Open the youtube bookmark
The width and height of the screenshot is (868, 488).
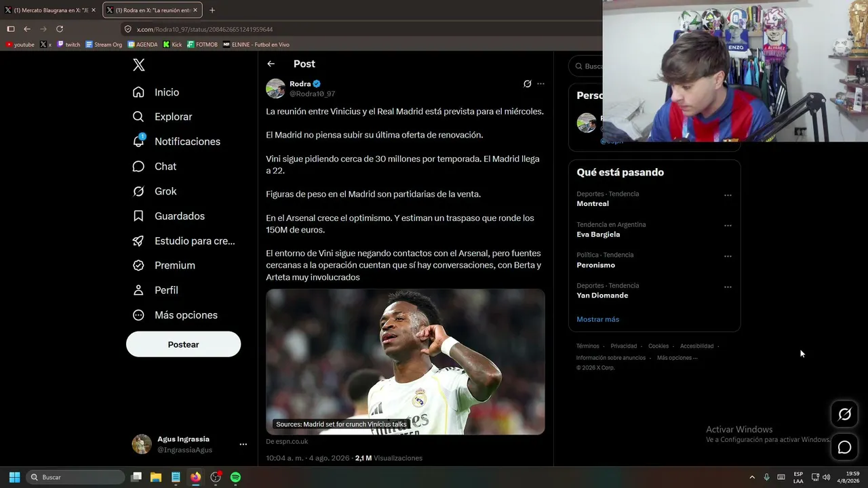20,45
